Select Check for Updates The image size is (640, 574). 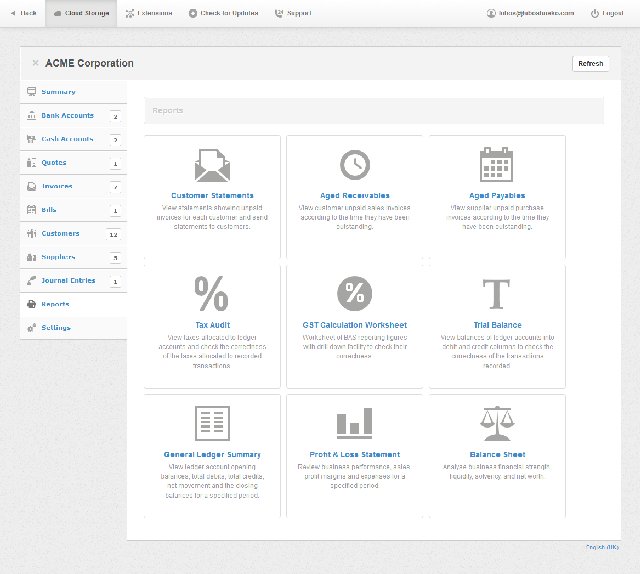[224, 13]
